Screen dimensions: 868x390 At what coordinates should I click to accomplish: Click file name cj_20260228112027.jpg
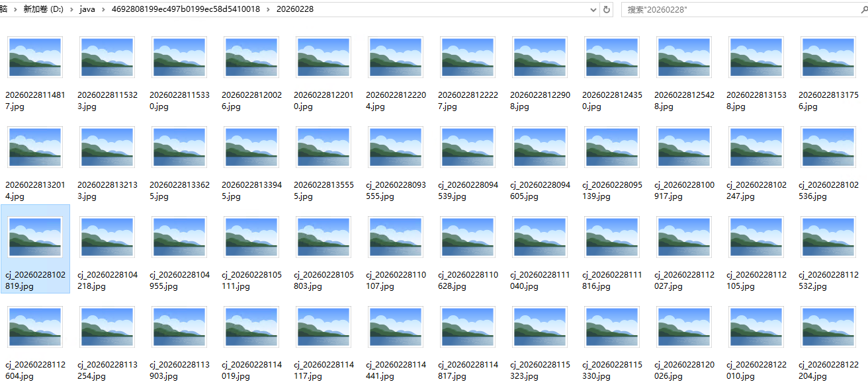tap(684, 280)
